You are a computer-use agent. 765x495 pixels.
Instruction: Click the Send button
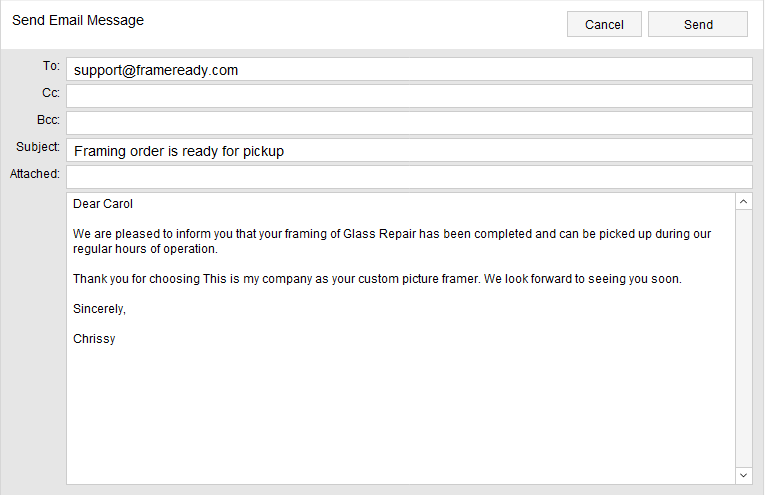coord(698,24)
